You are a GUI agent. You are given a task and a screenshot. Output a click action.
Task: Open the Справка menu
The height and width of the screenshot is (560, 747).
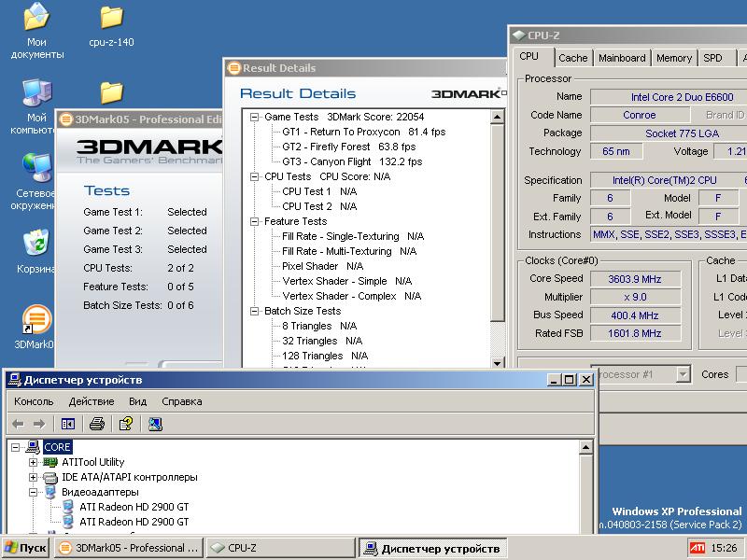click(x=181, y=401)
